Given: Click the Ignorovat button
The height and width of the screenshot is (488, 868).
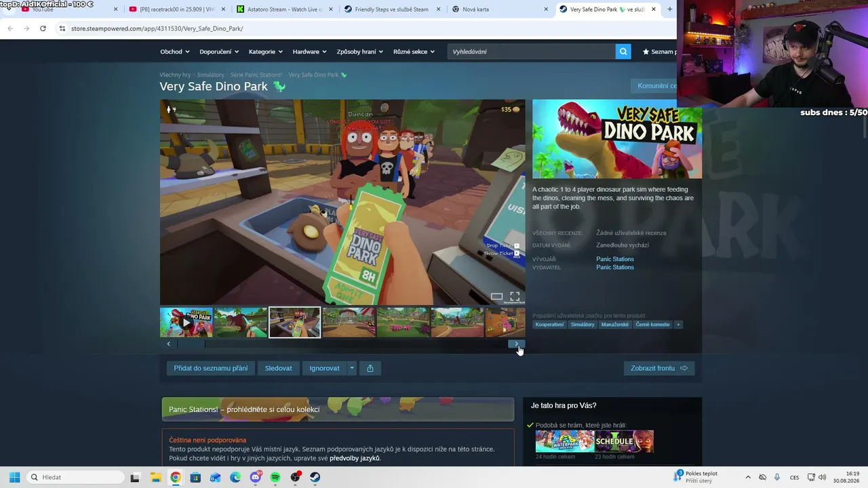Looking at the screenshot, I should tap(324, 368).
